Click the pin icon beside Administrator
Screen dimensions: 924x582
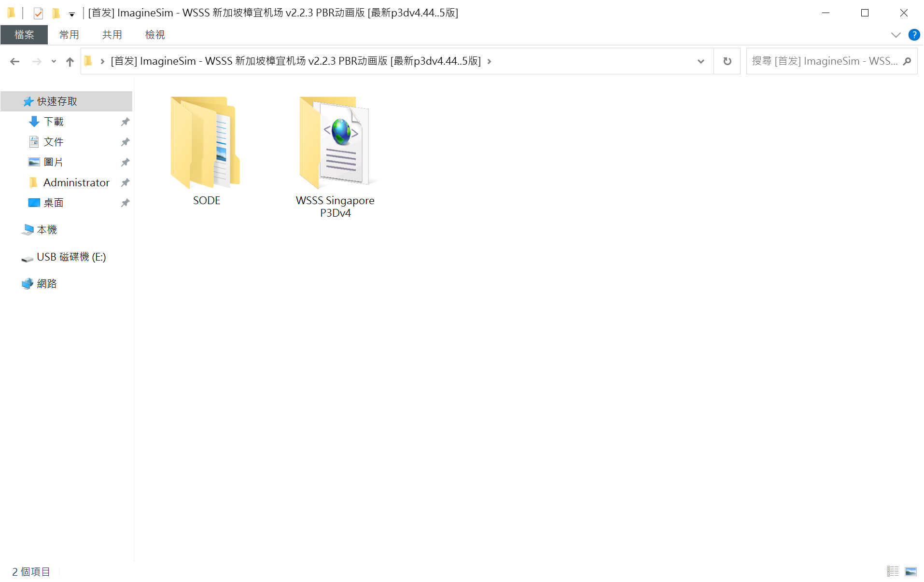[125, 182]
